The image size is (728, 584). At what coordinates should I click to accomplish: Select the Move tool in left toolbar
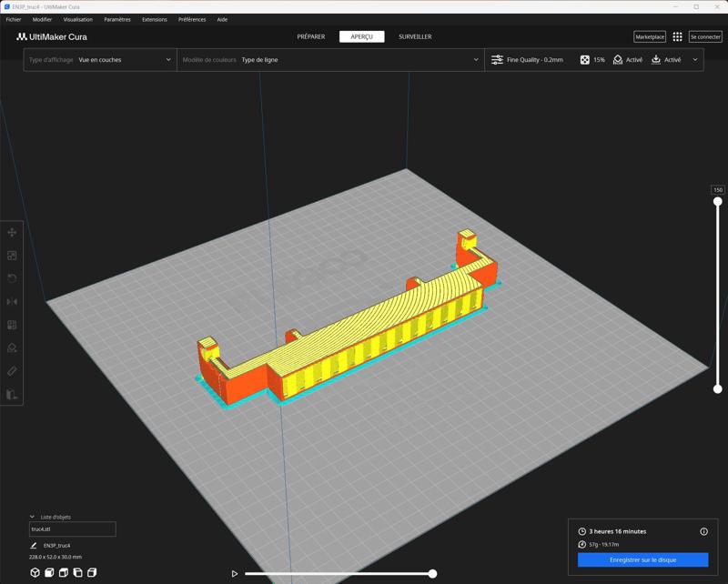[12, 233]
